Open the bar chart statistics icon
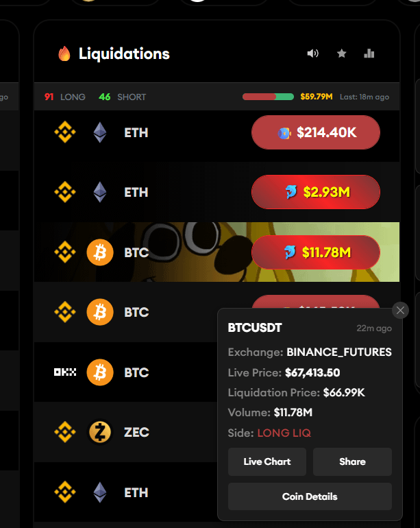The height and width of the screenshot is (528, 420). tap(369, 53)
